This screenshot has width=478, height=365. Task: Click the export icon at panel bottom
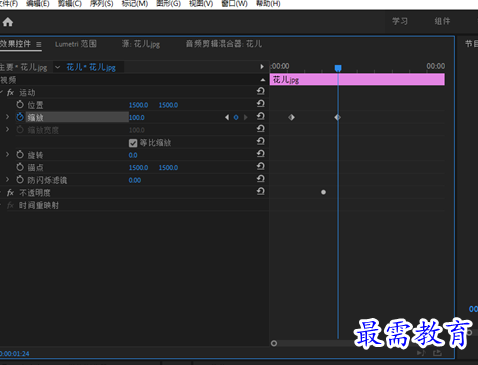point(437,352)
